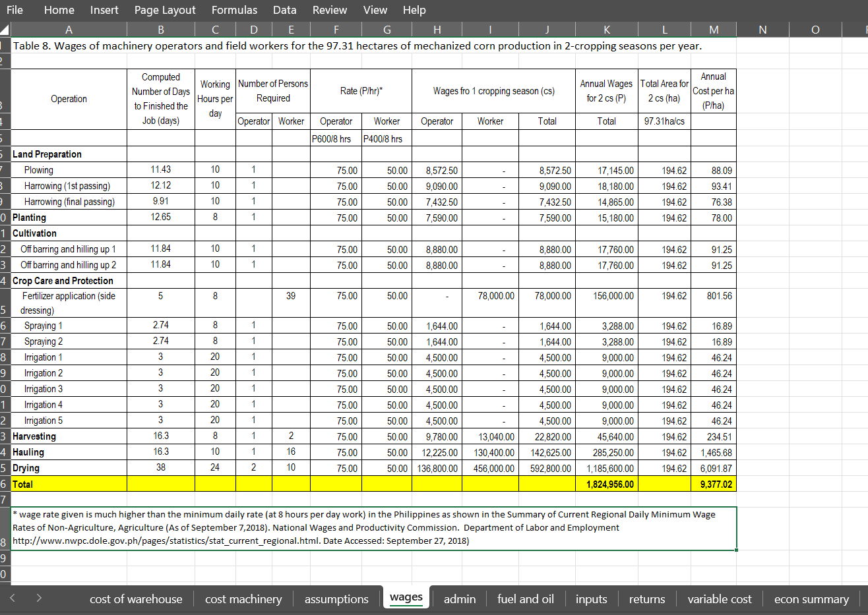Screen dimensions: 868x615
Task: Select the Irrigation 3 cell
Action: coord(69,389)
